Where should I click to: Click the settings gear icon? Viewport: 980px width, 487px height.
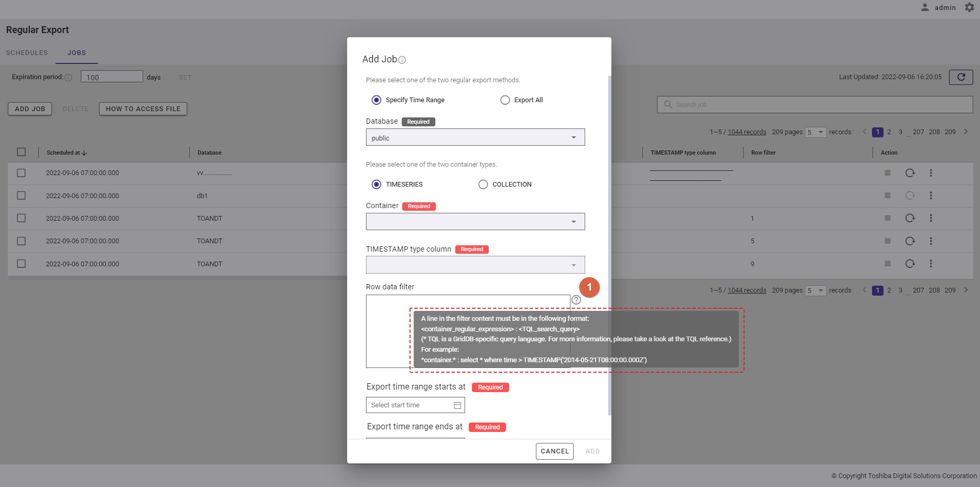tap(969, 7)
